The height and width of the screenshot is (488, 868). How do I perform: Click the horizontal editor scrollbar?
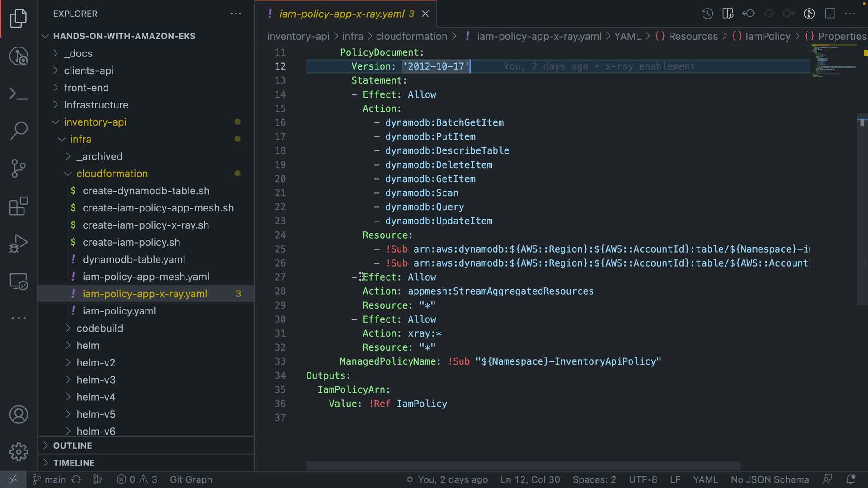tap(523, 465)
